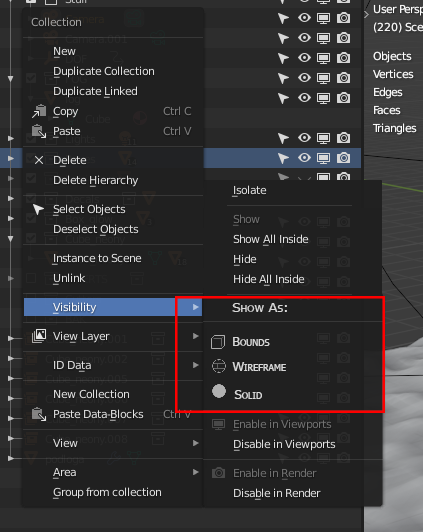Toggle viewport monitor icon on highlighted row
The image size is (423, 532).
(x=323, y=158)
